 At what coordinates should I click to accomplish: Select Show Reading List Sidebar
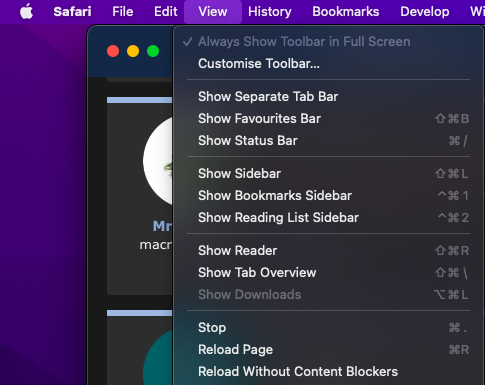tap(328, 218)
